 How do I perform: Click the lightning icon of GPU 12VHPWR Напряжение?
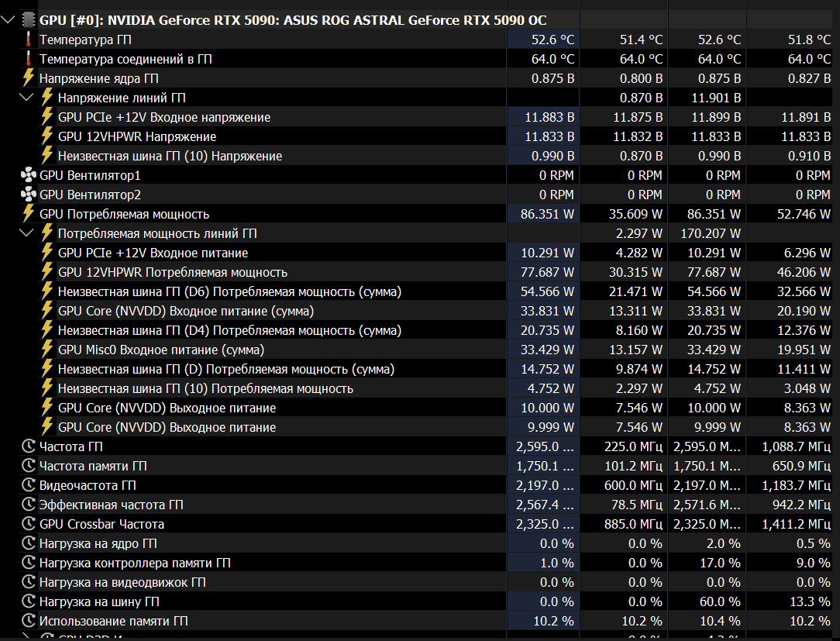pos(47,136)
